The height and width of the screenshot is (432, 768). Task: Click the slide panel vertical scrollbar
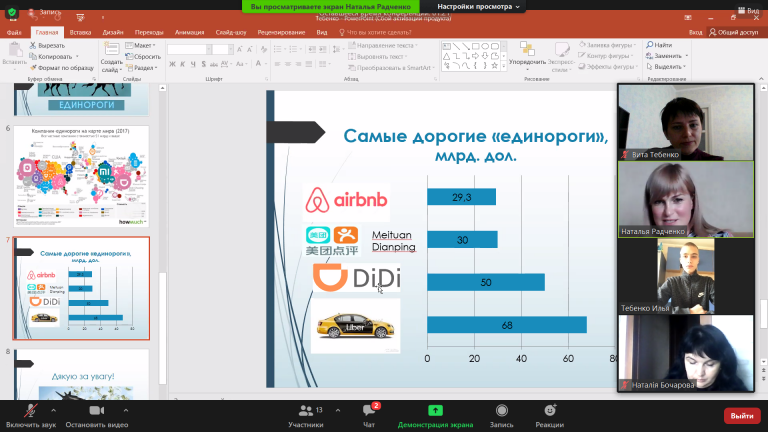(163, 240)
